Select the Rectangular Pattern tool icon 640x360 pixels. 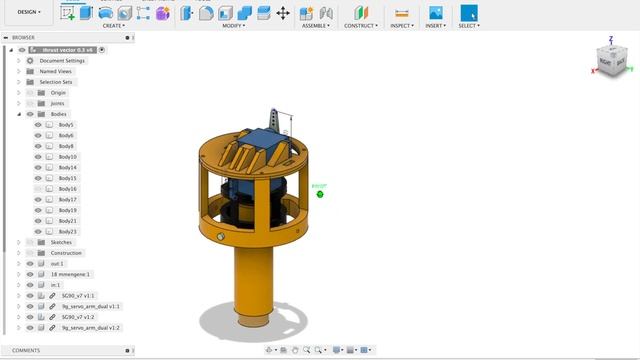tap(143, 13)
